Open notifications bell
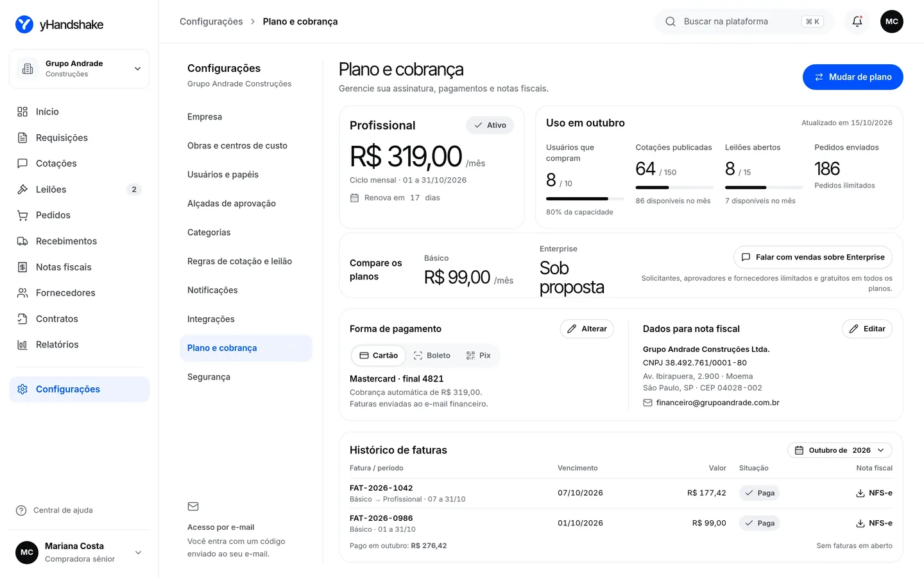Image resolution: width=924 pixels, height=578 pixels. coord(857,21)
